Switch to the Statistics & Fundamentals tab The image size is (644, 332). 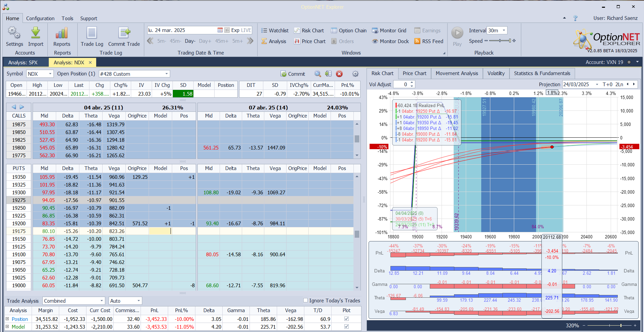pos(542,73)
